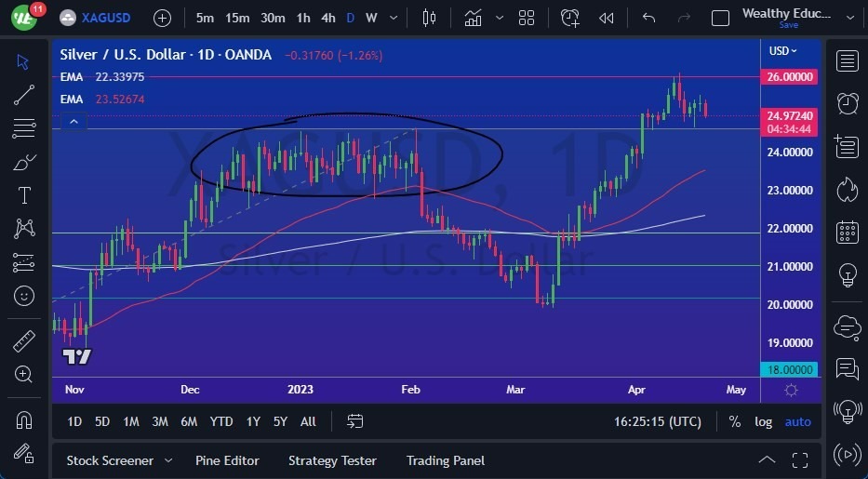Switch to the 4h timeframe
The width and height of the screenshot is (868, 479).
point(328,19)
